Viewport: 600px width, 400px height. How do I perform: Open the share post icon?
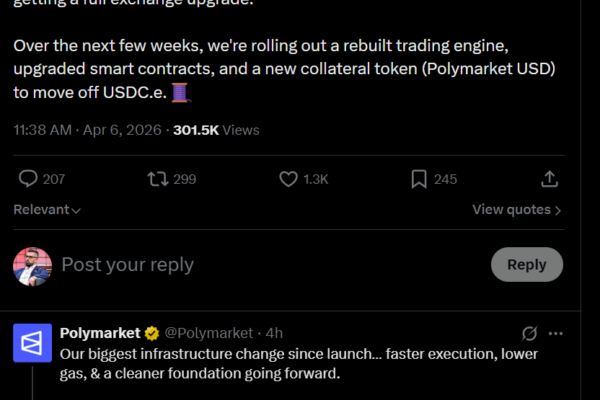coord(549,179)
